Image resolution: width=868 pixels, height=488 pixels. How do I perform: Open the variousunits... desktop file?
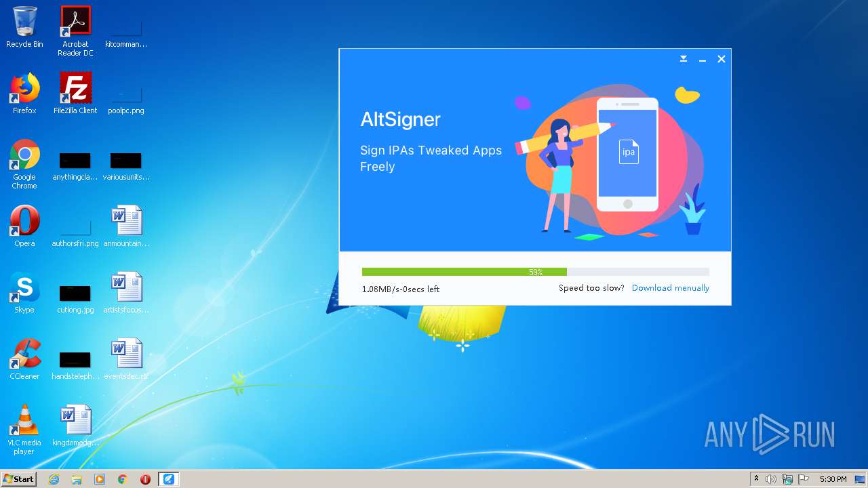(126, 167)
